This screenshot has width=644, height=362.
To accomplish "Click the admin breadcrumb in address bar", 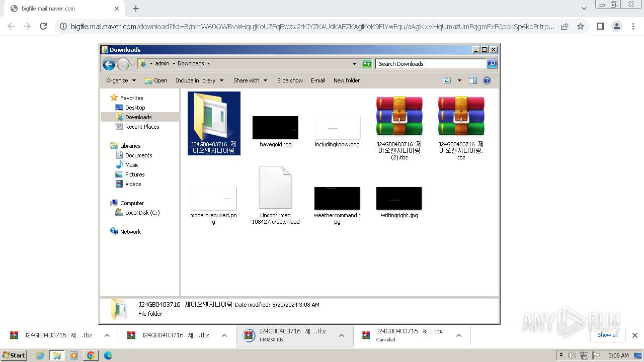I will point(162,63).
